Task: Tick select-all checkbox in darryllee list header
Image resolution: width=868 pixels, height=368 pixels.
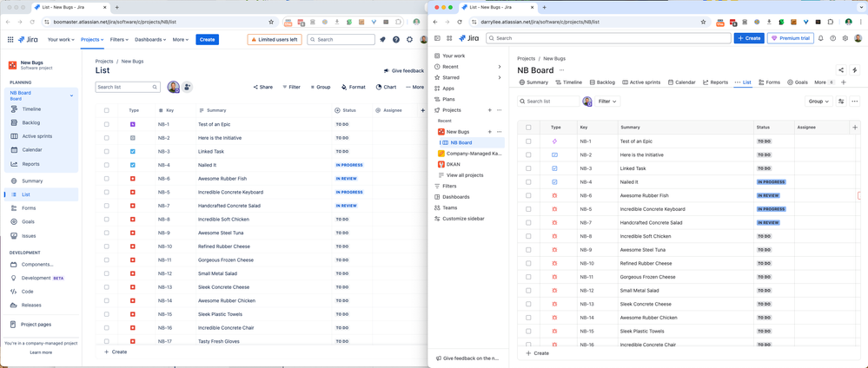Action: coord(528,128)
